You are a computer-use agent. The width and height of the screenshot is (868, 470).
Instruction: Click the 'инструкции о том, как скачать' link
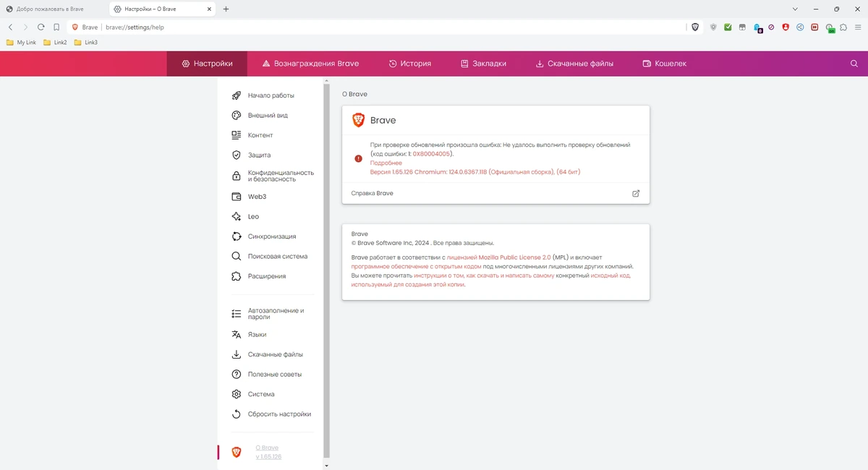484,275
